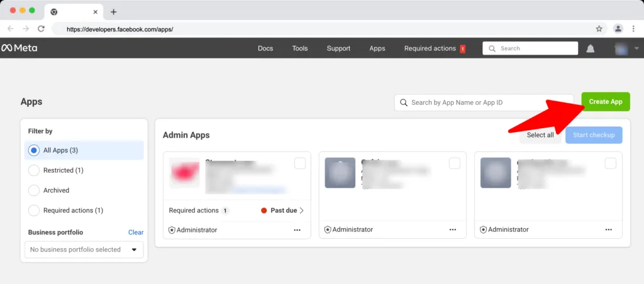Image resolution: width=644 pixels, height=284 pixels.
Task: Close the current browser tab
Action: 96,12
